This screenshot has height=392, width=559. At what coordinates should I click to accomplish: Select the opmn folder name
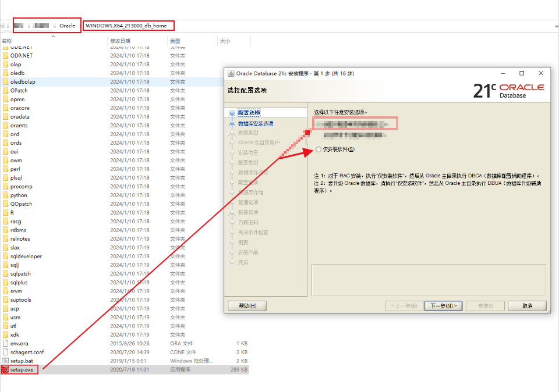pyautogui.click(x=17, y=99)
